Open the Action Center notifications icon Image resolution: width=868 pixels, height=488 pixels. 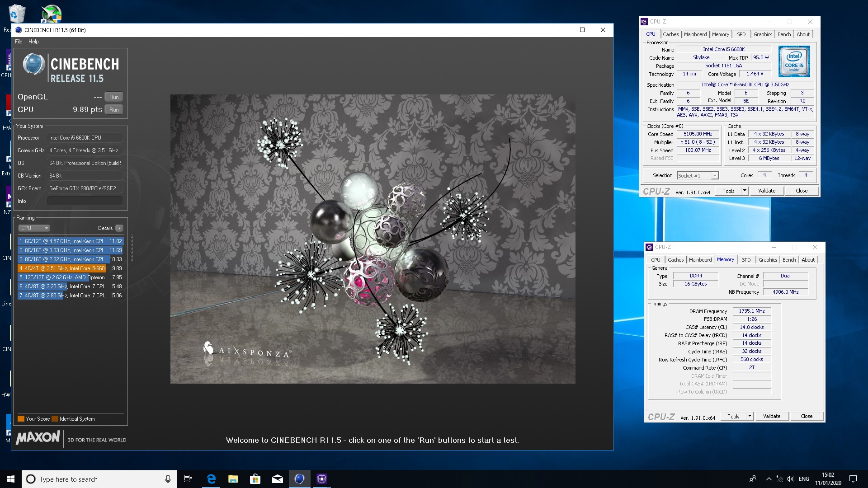[x=853, y=479]
